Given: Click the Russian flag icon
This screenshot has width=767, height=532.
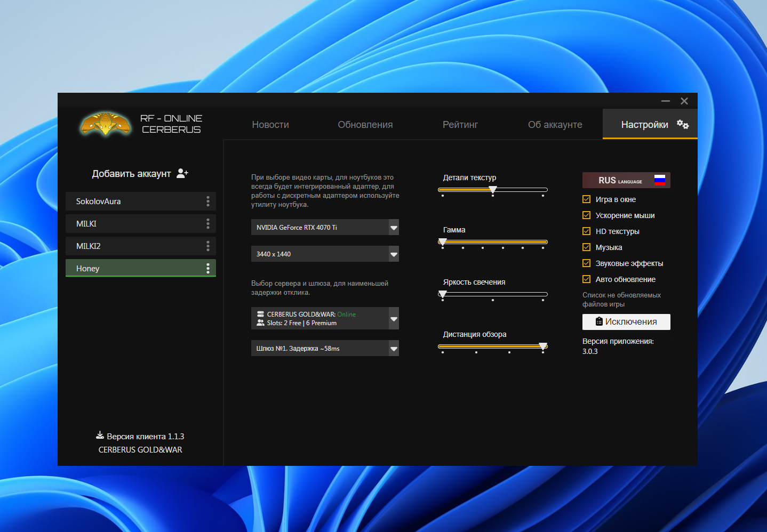Looking at the screenshot, I should [660, 180].
